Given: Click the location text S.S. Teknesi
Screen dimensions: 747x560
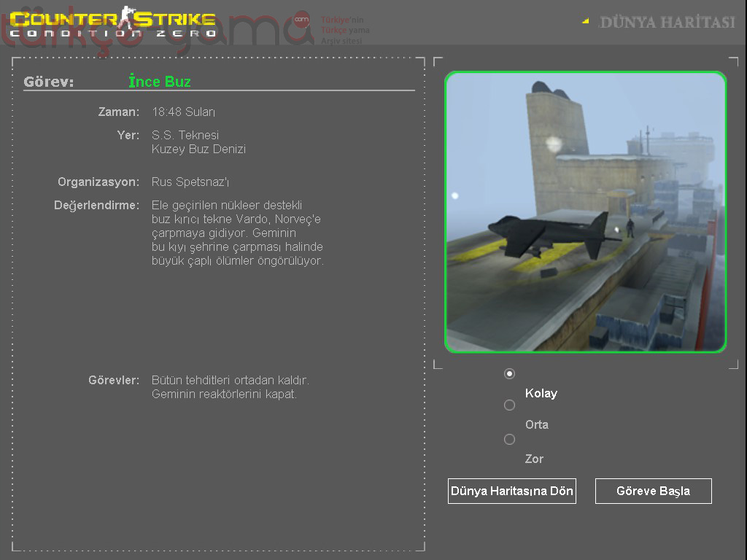Looking at the screenshot, I should [x=185, y=135].
